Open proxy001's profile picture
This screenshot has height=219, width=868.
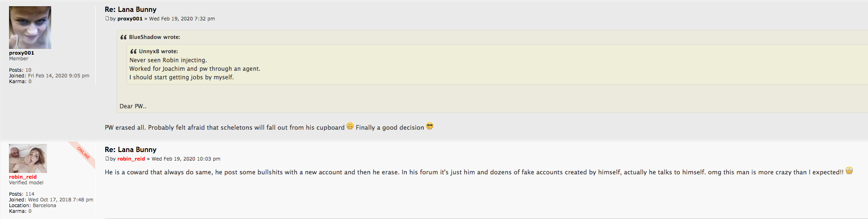(30, 28)
